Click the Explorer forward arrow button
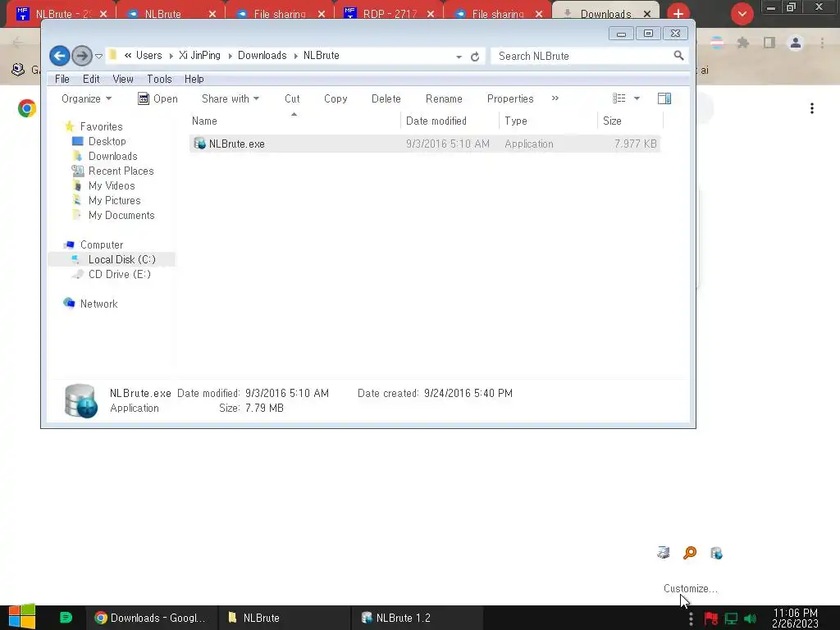The height and width of the screenshot is (630, 840). [82, 56]
